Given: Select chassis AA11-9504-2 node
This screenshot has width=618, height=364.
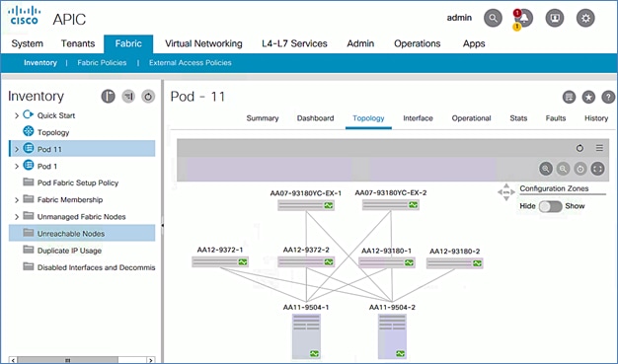Looking at the screenshot, I should [x=392, y=336].
